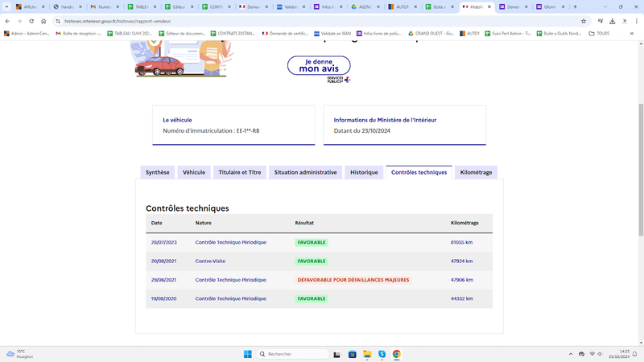The image size is (644, 362).
Task: Open the Boite a Outils Nord bookmark
Action: (559, 33)
